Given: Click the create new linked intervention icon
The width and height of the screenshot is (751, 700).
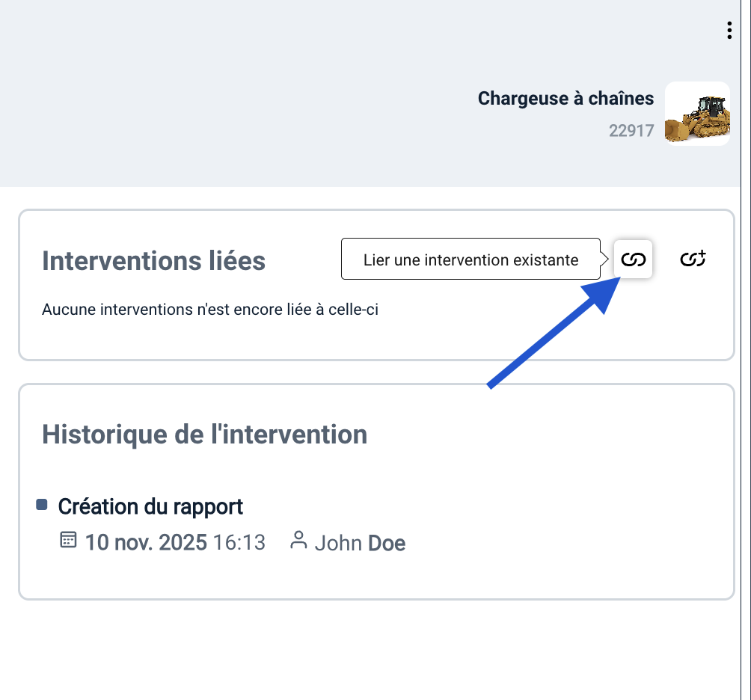Looking at the screenshot, I should pos(693,260).
